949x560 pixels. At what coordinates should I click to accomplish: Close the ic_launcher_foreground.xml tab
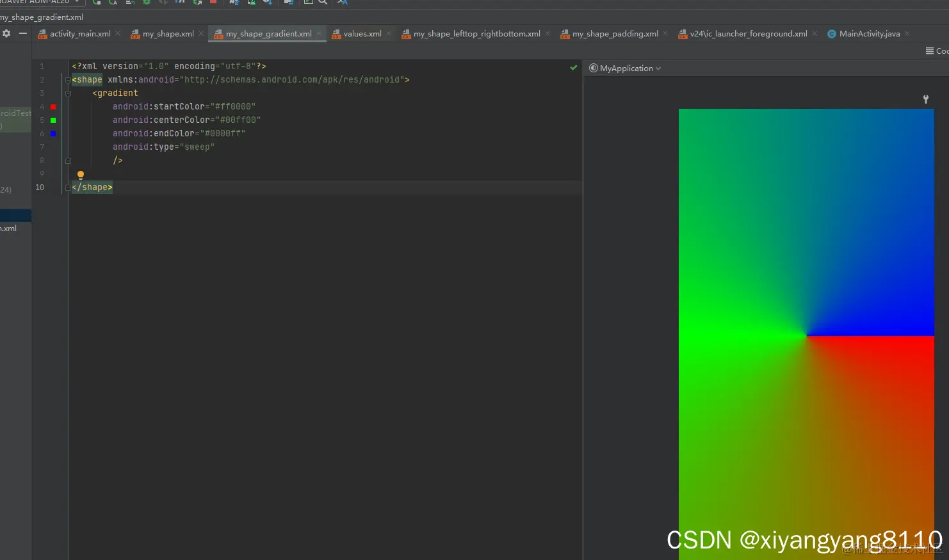tap(815, 33)
